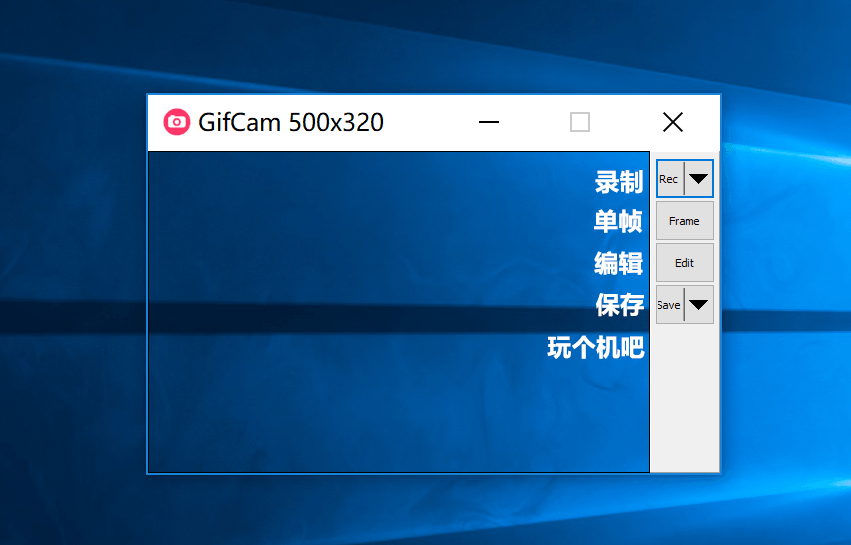This screenshot has width=851, height=545.
Task: Click the GifCam camera icon in title bar
Action: (x=177, y=122)
